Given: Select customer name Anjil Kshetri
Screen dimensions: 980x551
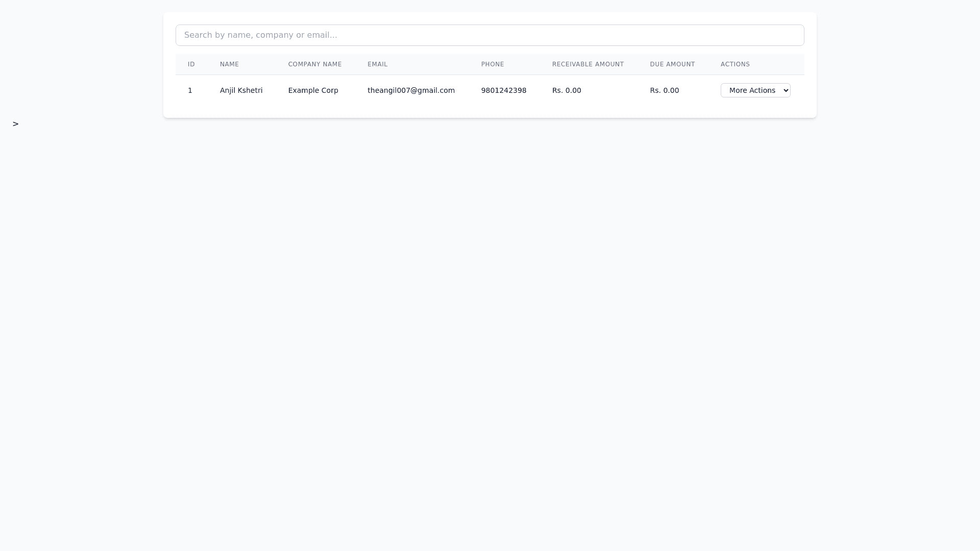Looking at the screenshot, I should tap(241, 90).
